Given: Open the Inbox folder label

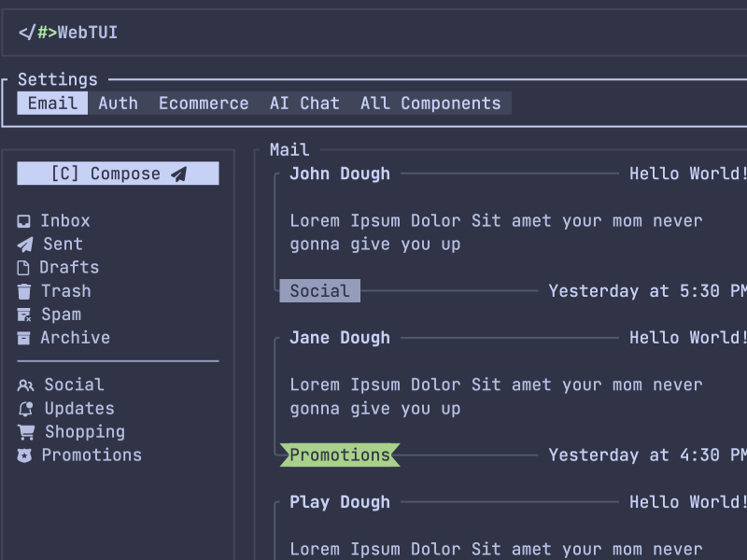Looking at the screenshot, I should click(65, 221).
